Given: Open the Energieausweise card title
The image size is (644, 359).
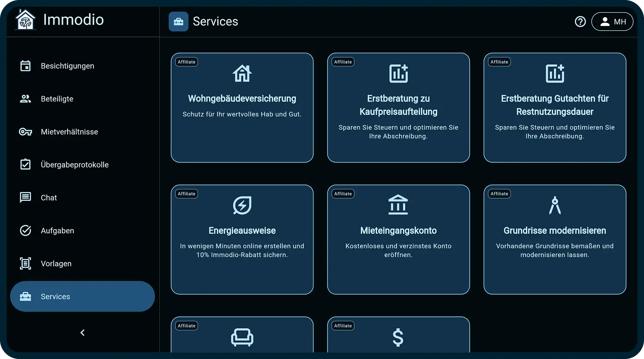Looking at the screenshot, I should coord(242,231).
